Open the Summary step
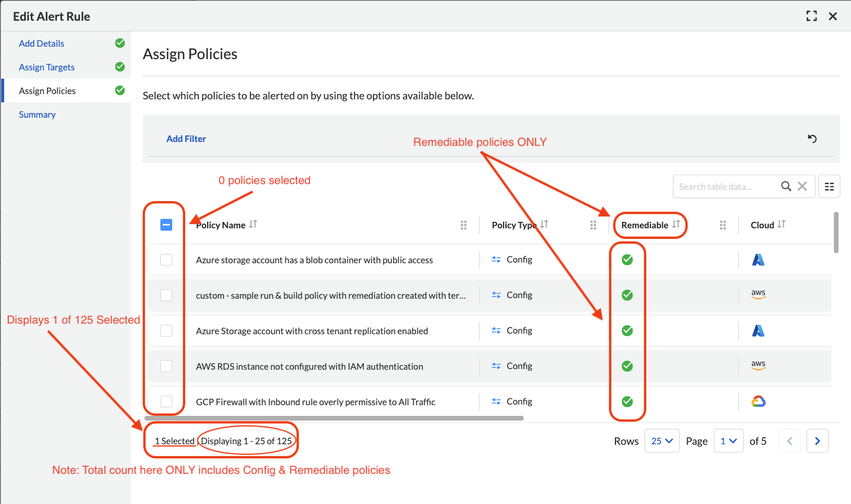The image size is (851, 504). pos(37,115)
